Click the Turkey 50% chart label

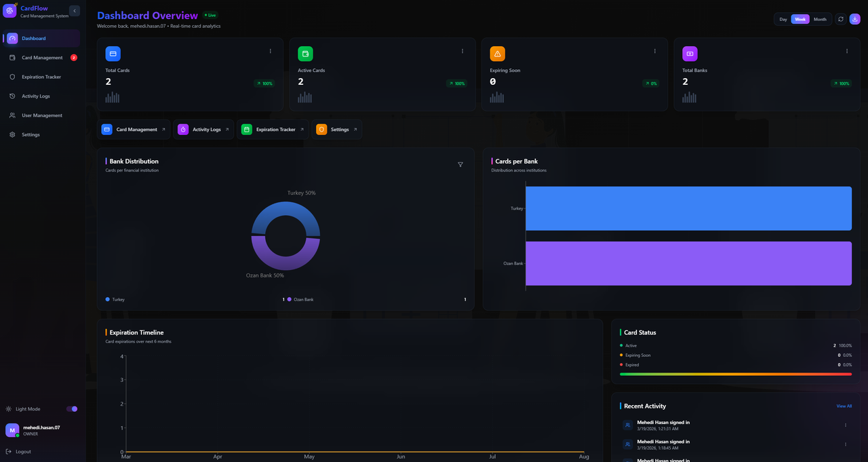click(x=301, y=193)
